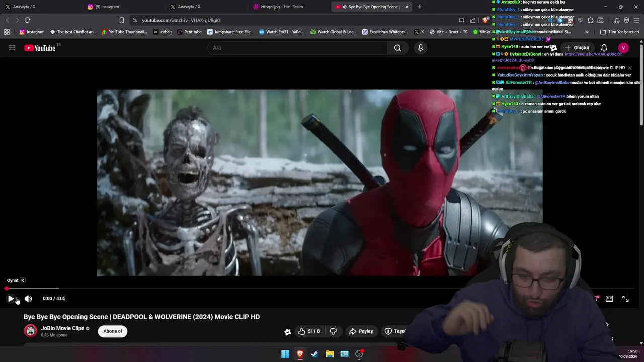644x362 pixels.
Task: Open YouTube notifications bell
Action: (604, 48)
